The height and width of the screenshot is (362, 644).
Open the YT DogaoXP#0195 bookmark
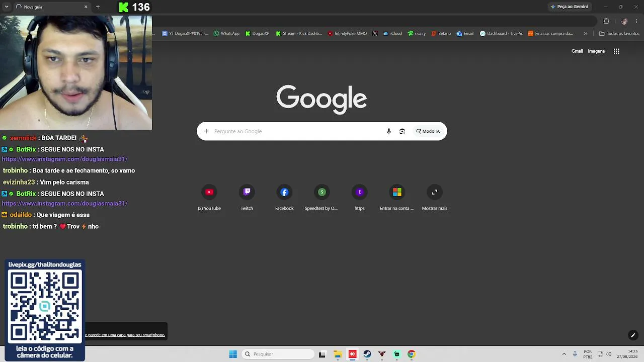[x=185, y=34]
